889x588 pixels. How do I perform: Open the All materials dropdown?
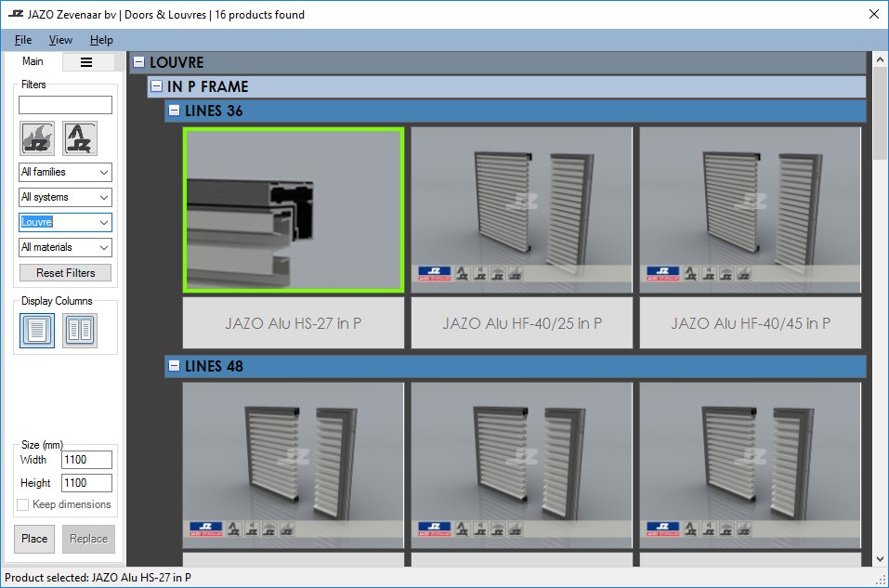65,247
